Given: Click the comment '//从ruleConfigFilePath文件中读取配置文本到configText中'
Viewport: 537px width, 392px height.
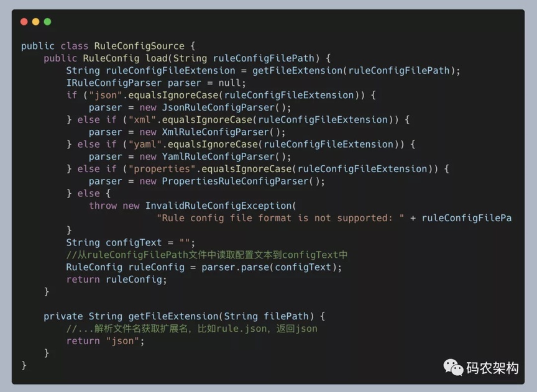Looking at the screenshot, I should (207, 255).
